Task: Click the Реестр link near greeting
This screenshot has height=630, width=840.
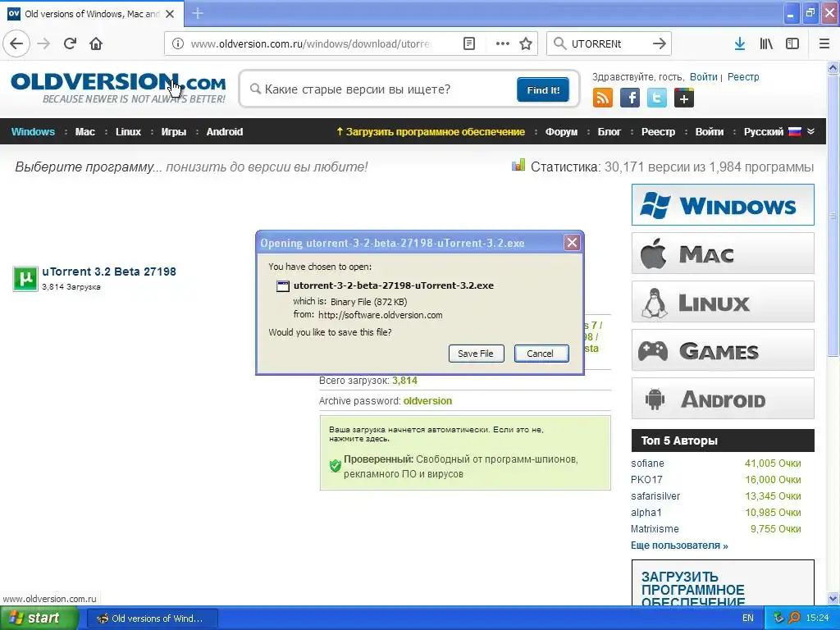Action: (743, 76)
